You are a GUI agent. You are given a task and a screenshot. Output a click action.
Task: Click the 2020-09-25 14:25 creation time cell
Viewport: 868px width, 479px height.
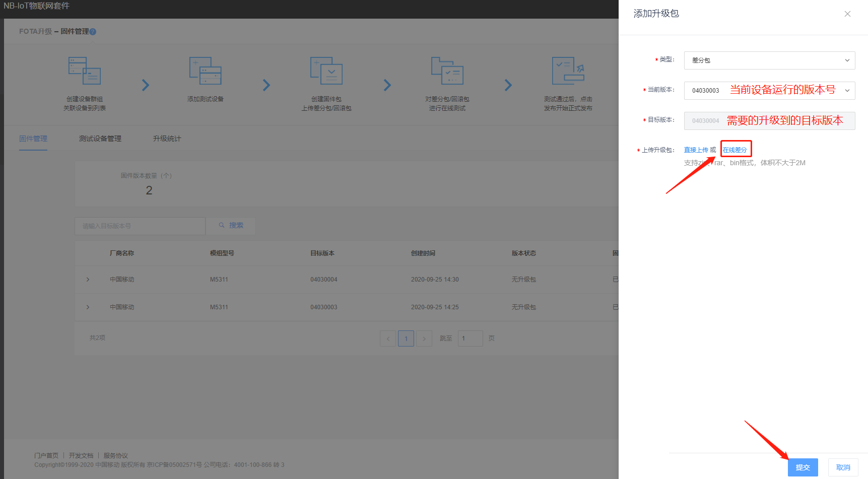click(435, 307)
